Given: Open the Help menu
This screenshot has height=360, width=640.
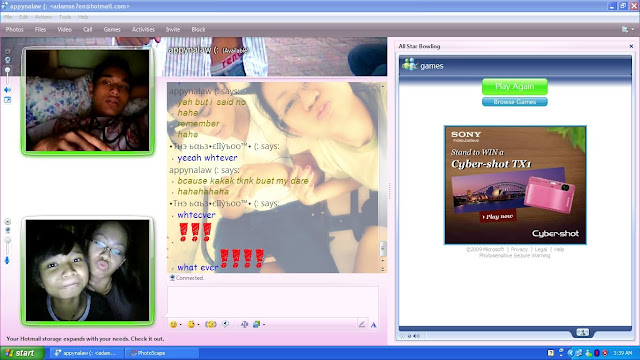Looking at the screenshot, I should tap(83, 17).
